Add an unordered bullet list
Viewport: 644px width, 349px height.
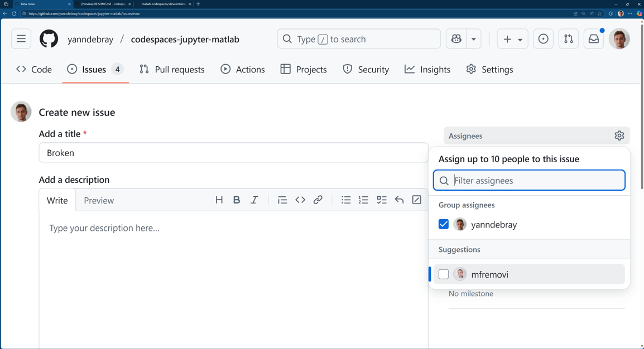[346, 200]
